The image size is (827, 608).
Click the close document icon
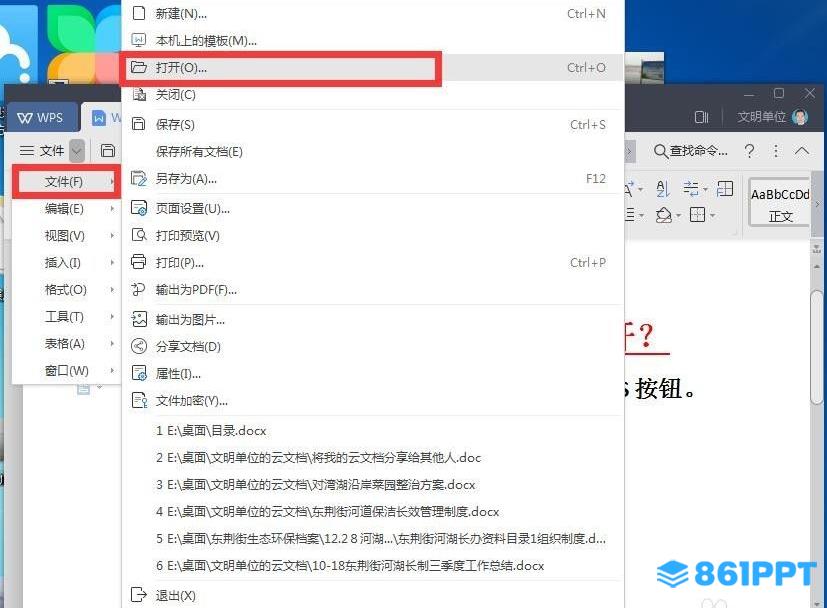click(x=139, y=94)
